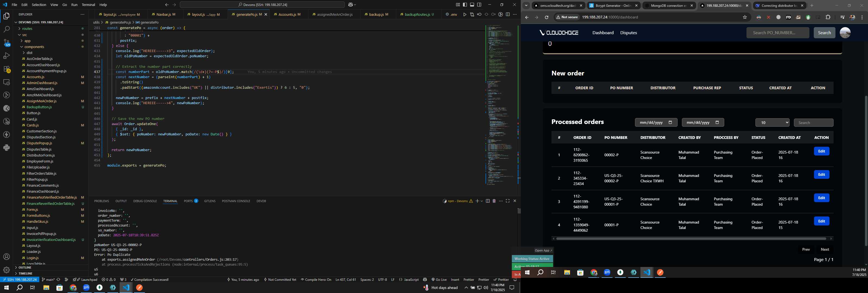
Task: Click New Terminal plus icon
Action: (477, 201)
